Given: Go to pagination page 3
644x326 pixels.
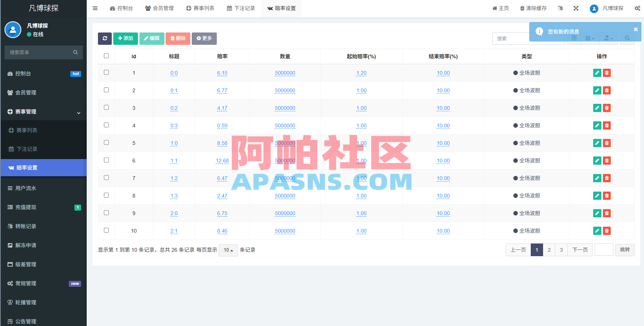Looking at the screenshot, I should tap(561, 250).
